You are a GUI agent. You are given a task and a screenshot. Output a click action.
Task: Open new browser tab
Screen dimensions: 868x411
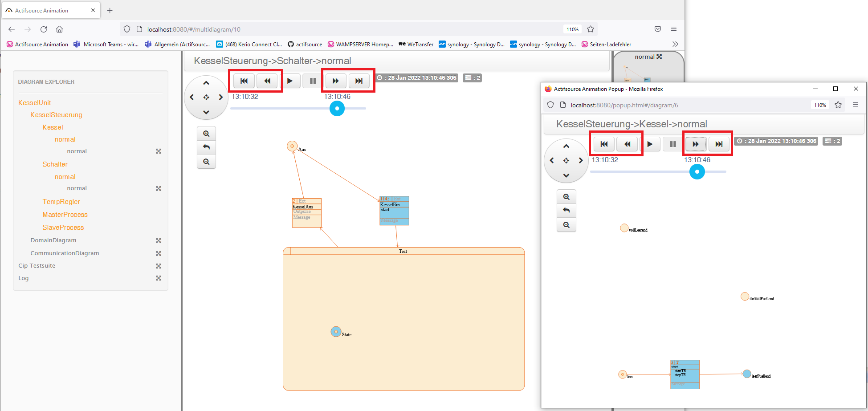110,10
